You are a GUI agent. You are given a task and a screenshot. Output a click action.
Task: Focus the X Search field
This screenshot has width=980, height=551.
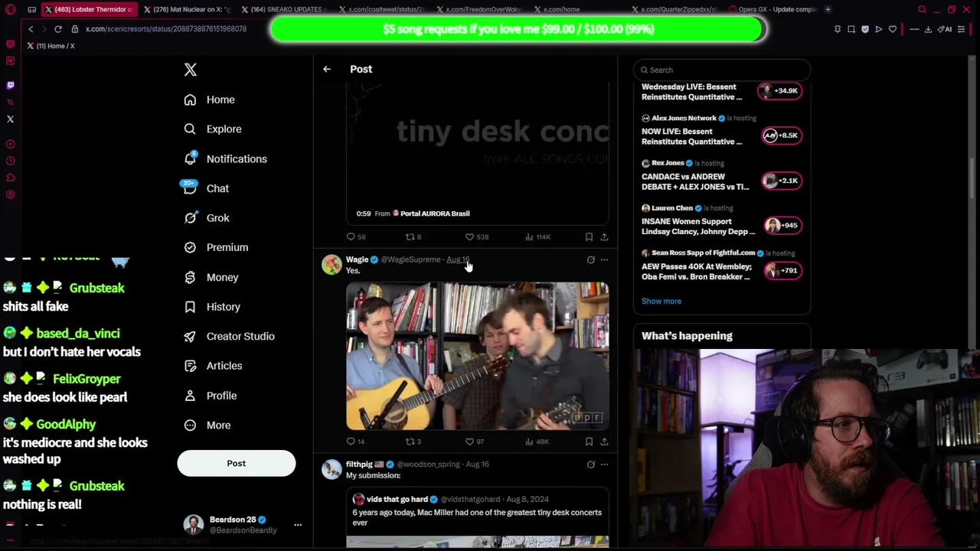722,70
